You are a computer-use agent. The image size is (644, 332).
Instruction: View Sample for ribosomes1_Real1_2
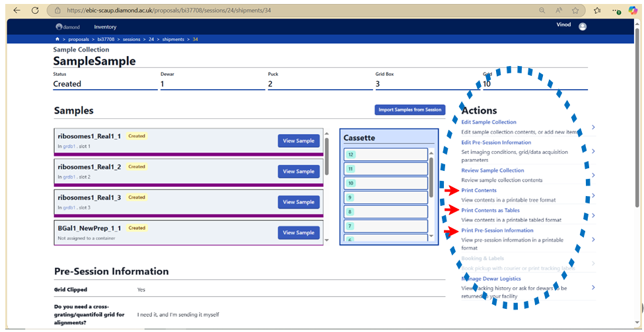(299, 172)
